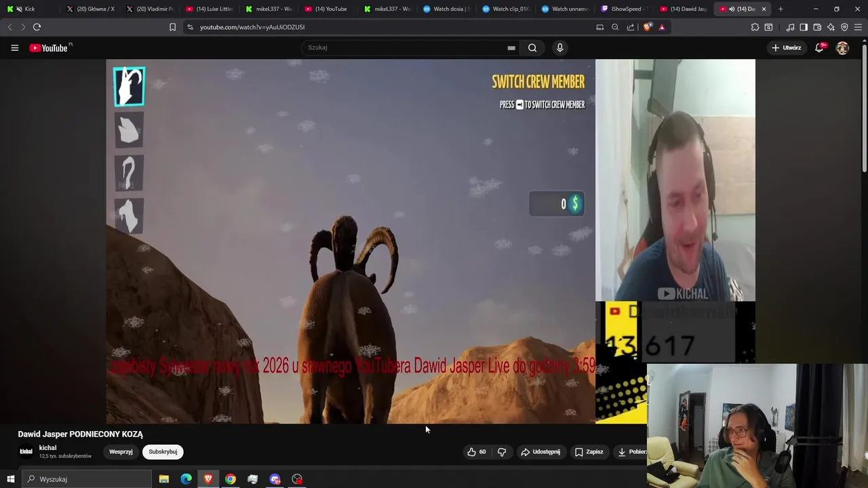Go back with the browser arrow

coord(9,27)
